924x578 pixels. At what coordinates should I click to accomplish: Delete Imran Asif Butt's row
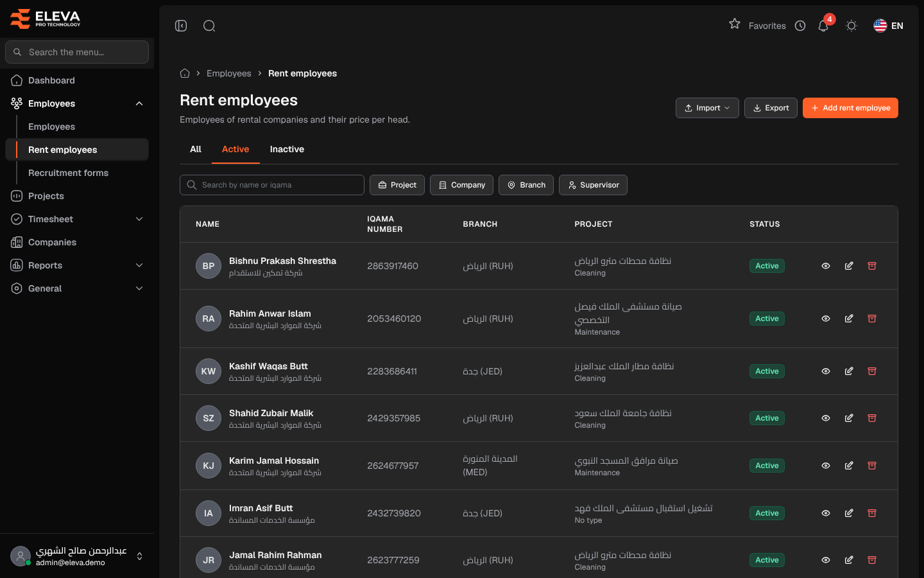click(872, 513)
